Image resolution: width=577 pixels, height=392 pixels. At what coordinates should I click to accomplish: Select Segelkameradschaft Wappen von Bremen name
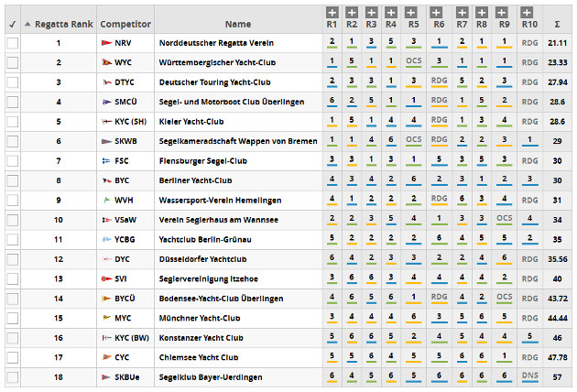(x=238, y=141)
